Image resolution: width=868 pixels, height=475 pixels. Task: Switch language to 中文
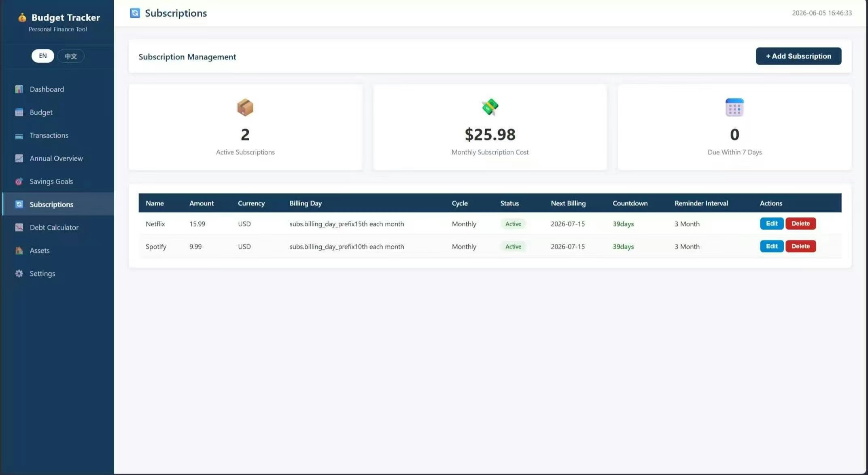[x=71, y=56]
